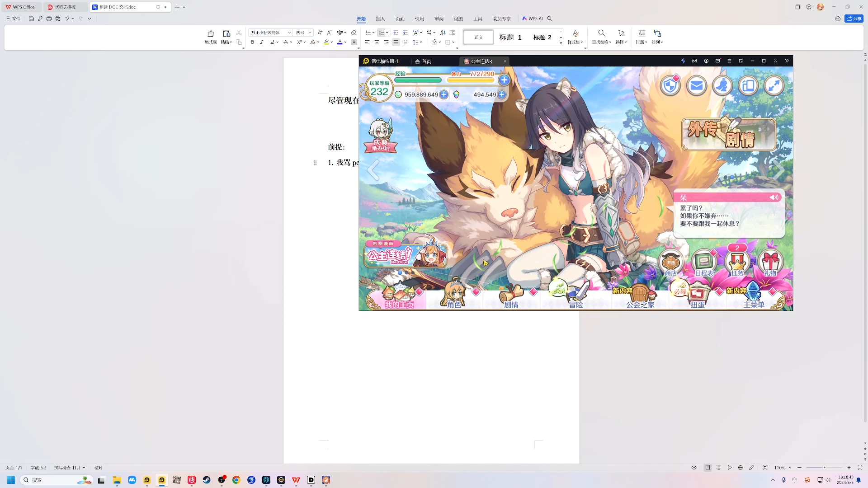Click the fullscreen arrows icon in game
Image resolution: width=868 pixels, height=488 pixels.
click(774, 85)
